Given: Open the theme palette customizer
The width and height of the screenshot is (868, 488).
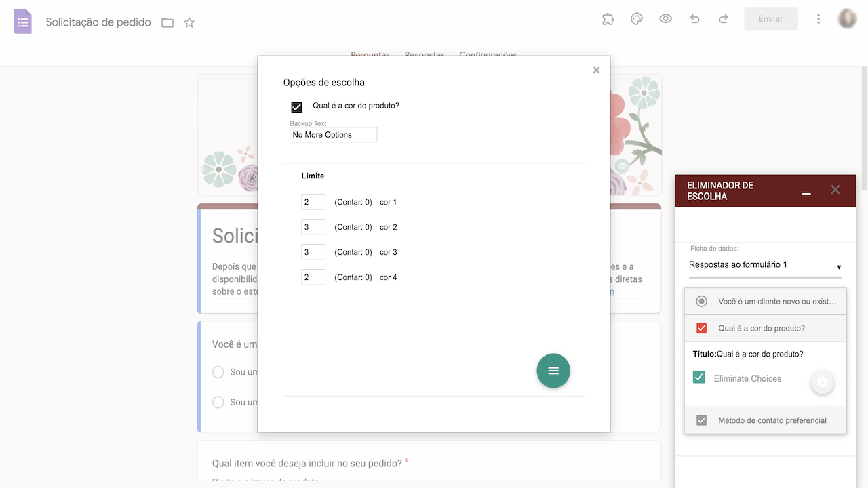Looking at the screenshot, I should pos(637,19).
